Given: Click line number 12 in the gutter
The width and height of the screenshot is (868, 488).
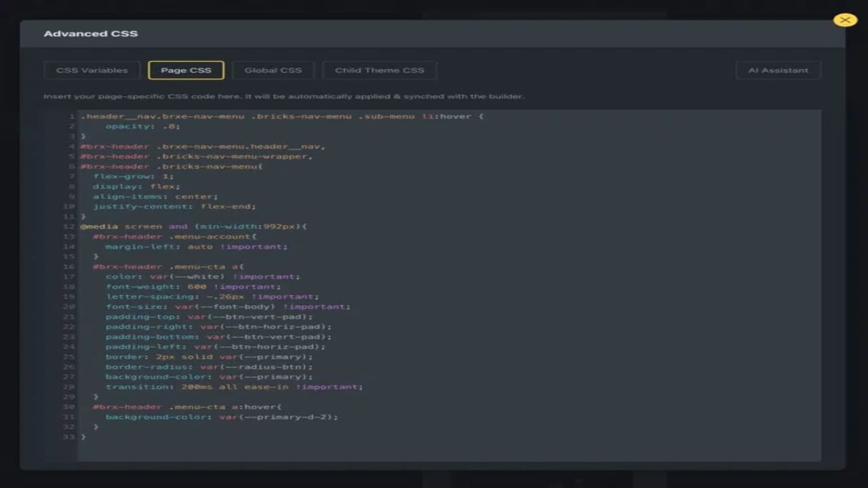Looking at the screenshot, I should 68,226.
